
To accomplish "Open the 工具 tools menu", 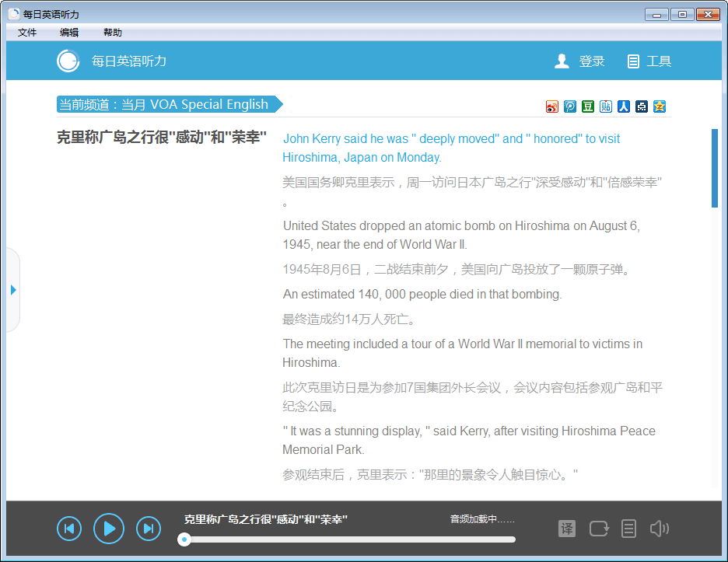I will [x=649, y=61].
